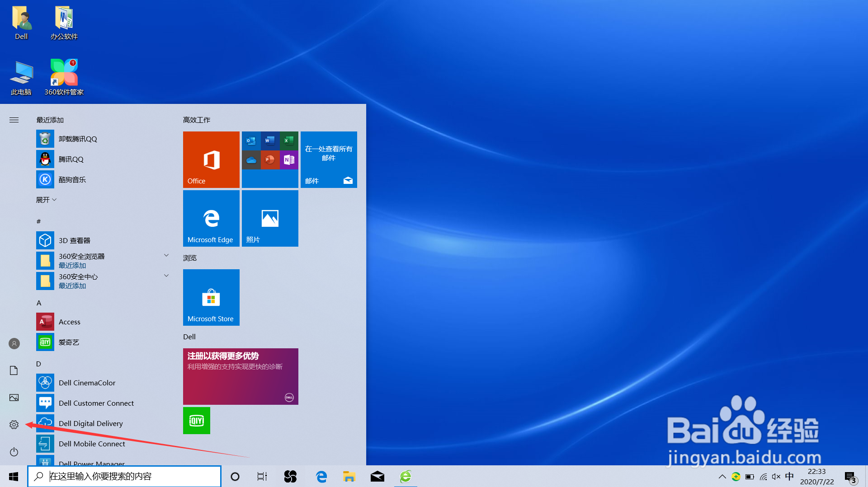The image size is (868, 487).
Task: Click the OneDrive icon in the Office apps tile
Action: coord(251,160)
